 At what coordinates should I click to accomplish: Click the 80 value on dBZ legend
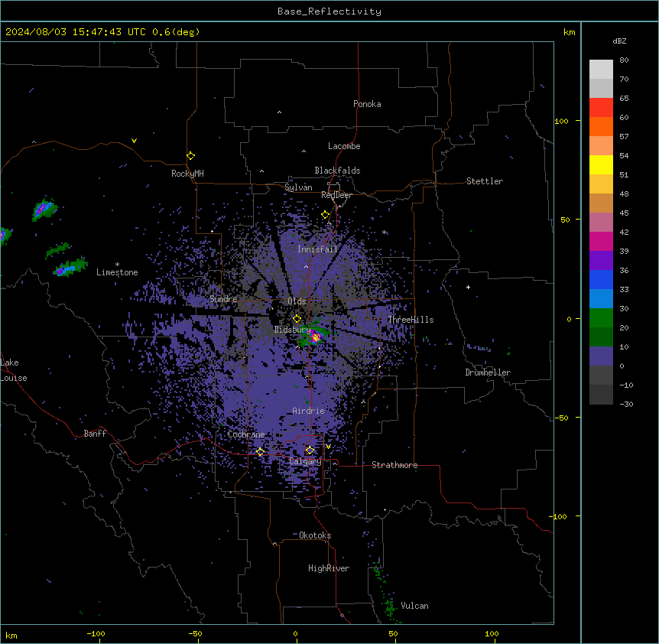click(624, 60)
